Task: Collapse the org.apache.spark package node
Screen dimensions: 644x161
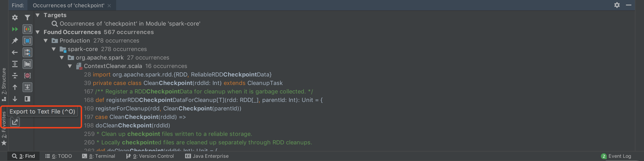Action: (62, 58)
